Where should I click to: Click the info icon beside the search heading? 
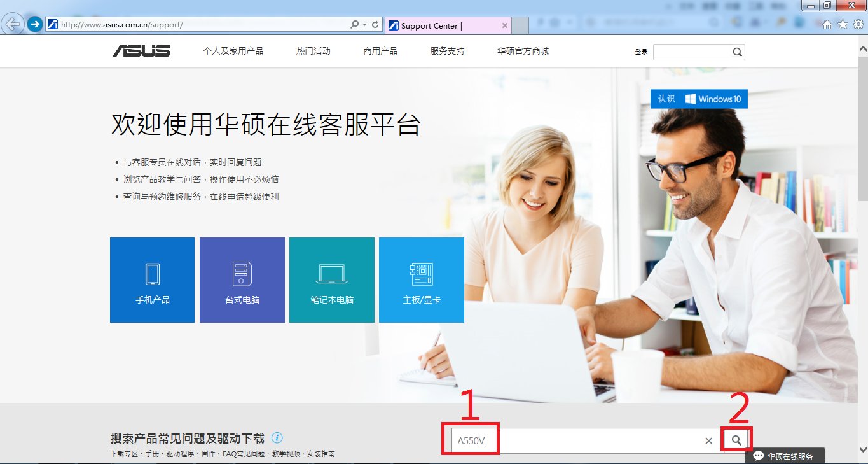[278, 438]
